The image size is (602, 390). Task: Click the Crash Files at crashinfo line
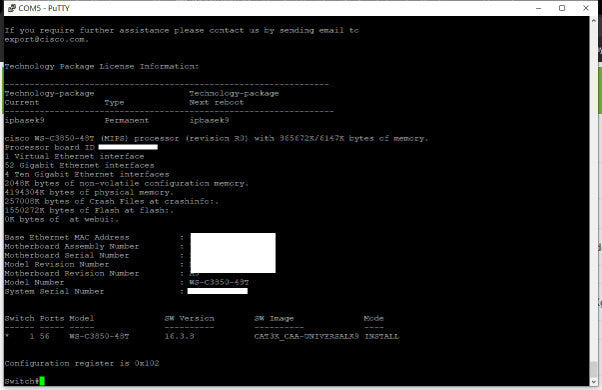(x=112, y=202)
